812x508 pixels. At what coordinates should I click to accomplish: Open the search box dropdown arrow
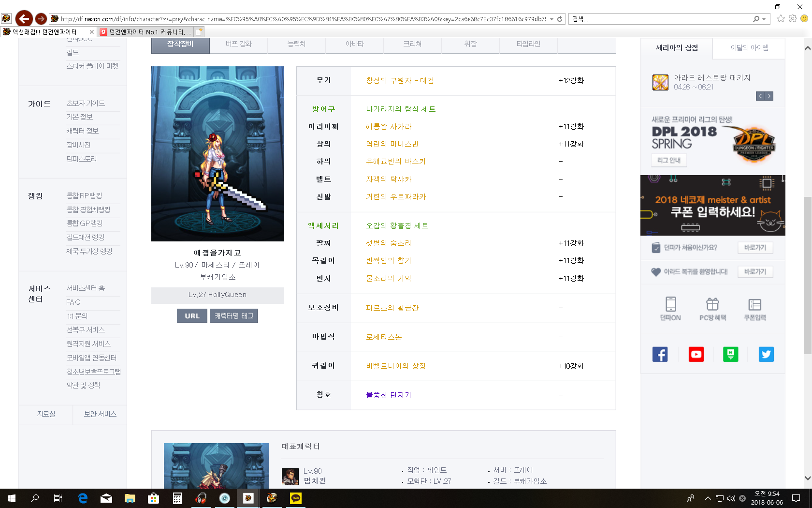(764, 19)
